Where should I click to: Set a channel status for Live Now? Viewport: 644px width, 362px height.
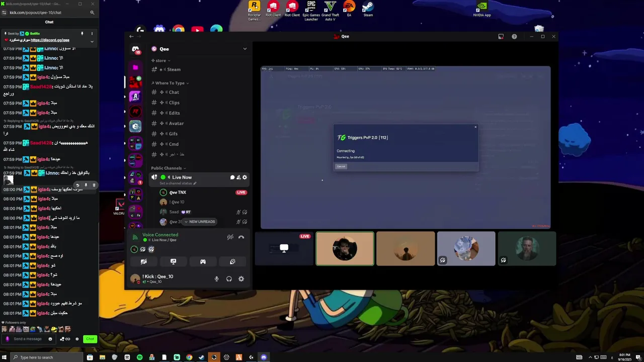[178, 184]
